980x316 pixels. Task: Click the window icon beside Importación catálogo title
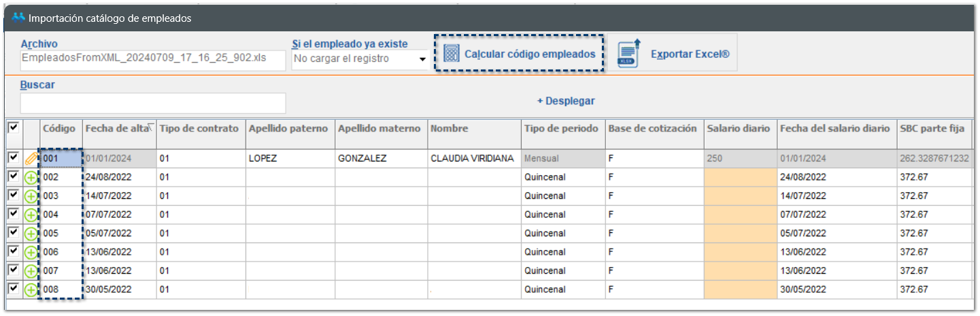(18, 18)
